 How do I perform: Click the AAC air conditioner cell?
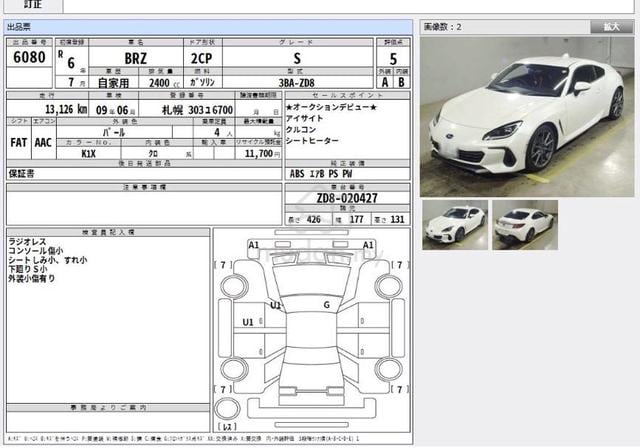pyautogui.click(x=43, y=142)
